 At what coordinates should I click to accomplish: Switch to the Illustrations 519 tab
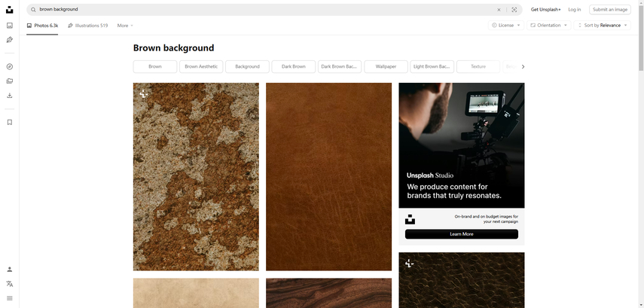88,26
